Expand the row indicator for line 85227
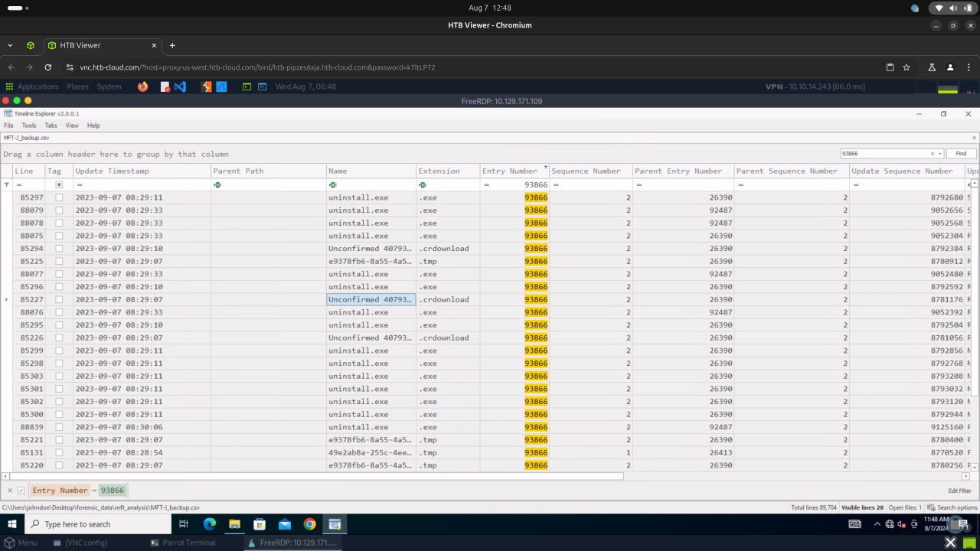The width and height of the screenshot is (980, 551). pyautogui.click(x=7, y=299)
